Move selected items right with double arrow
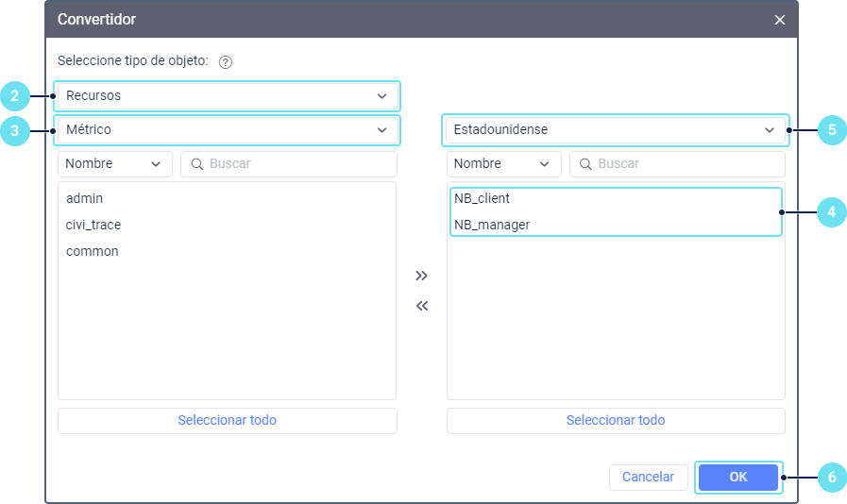Image resolution: width=847 pixels, height=504 pixels. pos(422,276)
